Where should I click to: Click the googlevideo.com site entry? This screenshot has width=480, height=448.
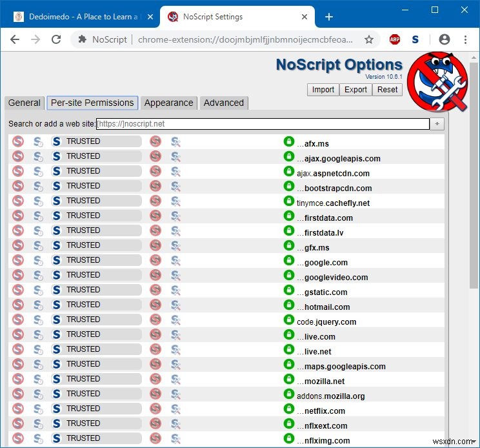click(x=333, y=278)
